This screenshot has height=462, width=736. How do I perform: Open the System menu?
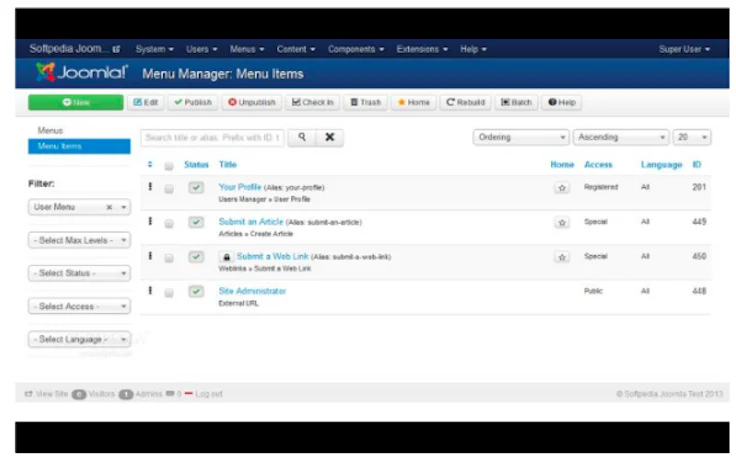click(154, 49)
